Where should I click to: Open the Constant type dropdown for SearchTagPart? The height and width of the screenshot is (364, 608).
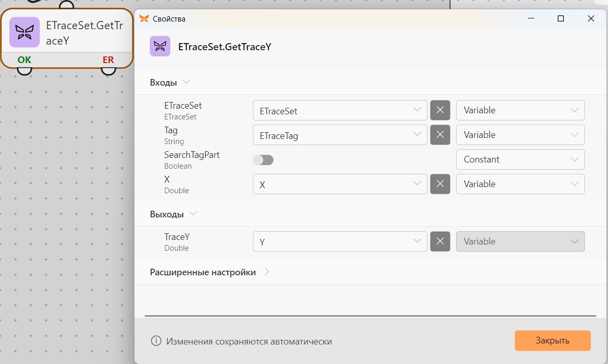(x=520, y=159)
